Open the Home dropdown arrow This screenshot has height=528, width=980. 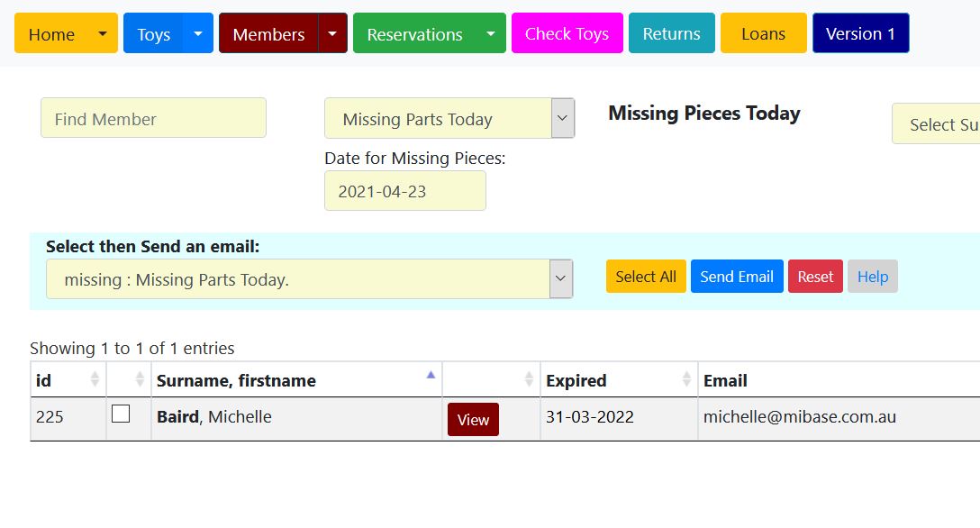tap(103, 34)
